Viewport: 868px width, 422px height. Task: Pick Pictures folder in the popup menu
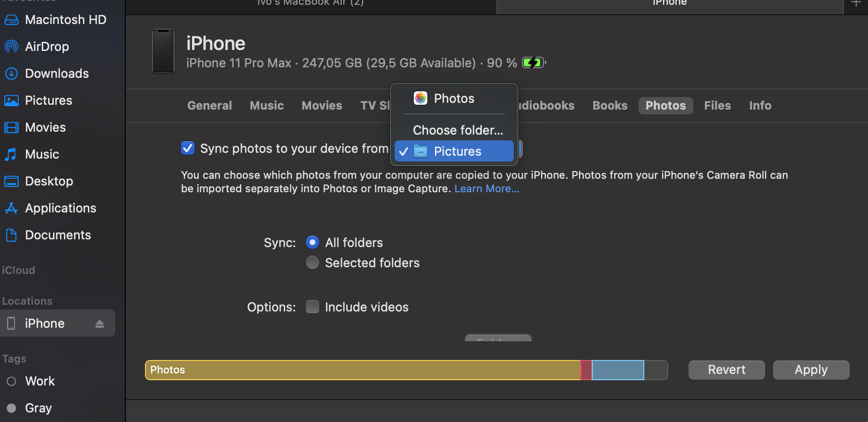point(457,151)
